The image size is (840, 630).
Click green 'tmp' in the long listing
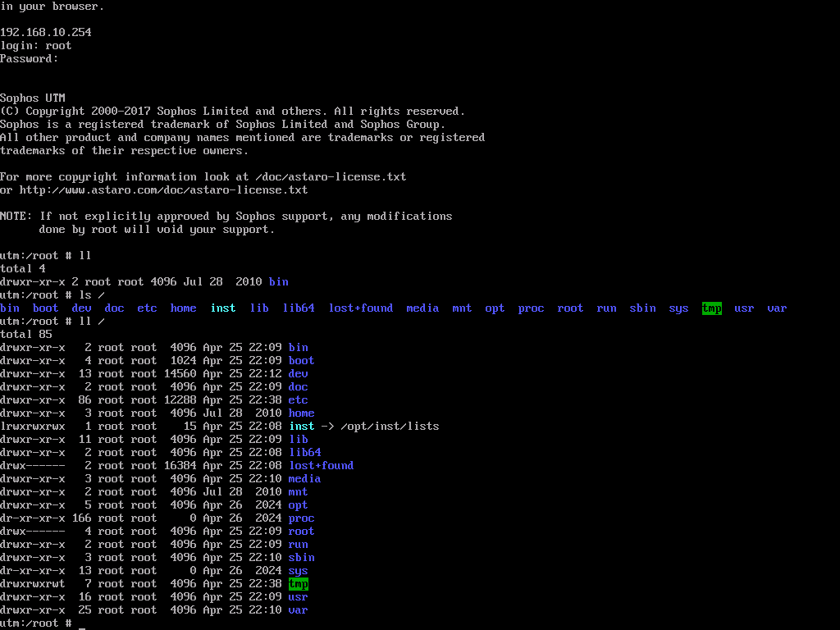(299, 584)
